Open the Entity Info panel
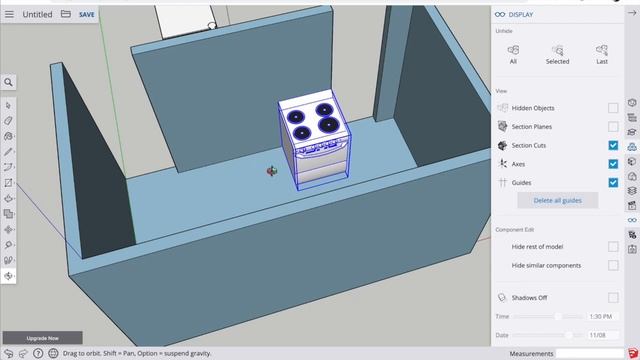 632,103
